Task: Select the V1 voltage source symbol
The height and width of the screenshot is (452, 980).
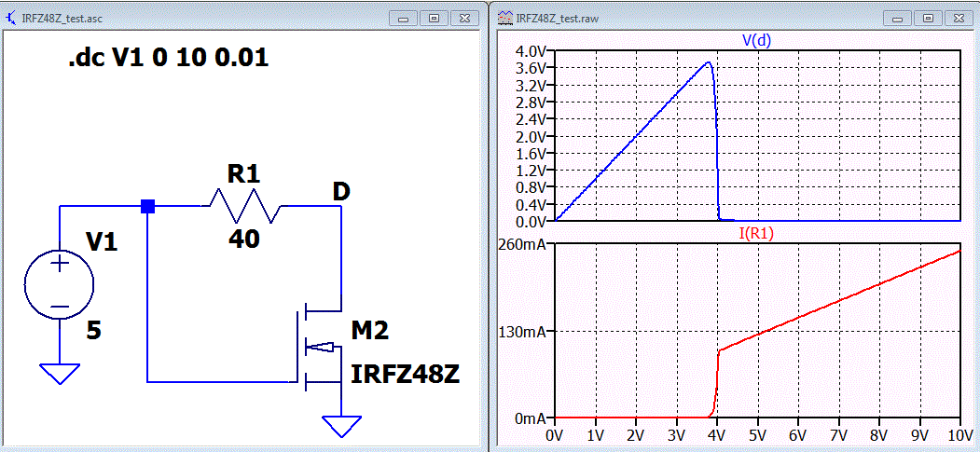Action: [x=60, y=285]
